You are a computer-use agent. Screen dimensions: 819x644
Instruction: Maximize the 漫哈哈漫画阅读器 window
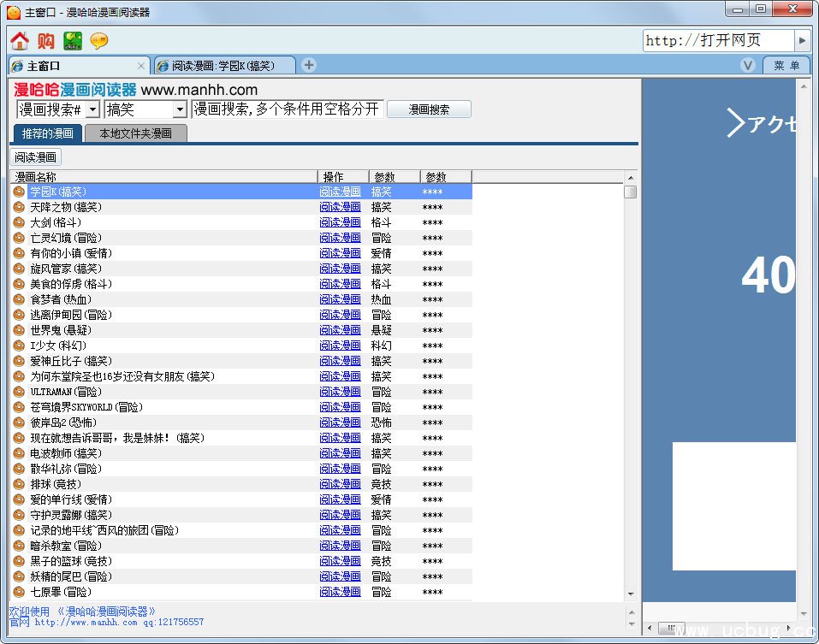[x=761, y=9]
